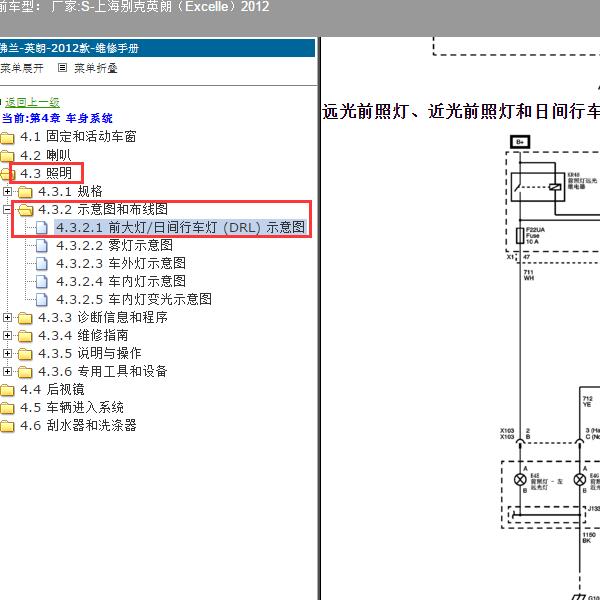Open the 4.2 喇叭 folder icon

click(7, 156)
